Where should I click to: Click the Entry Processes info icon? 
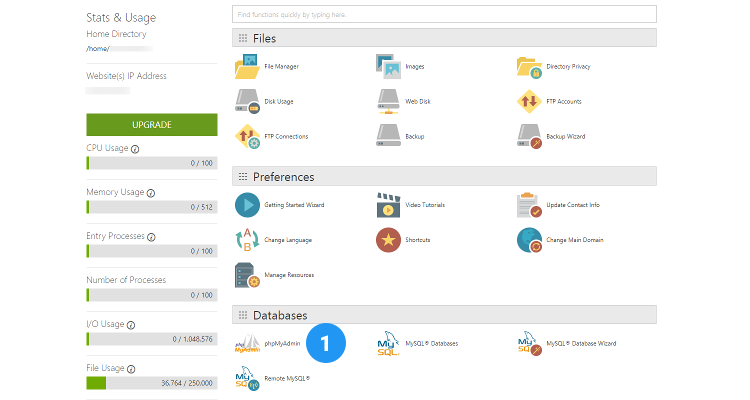coord(151,237)
